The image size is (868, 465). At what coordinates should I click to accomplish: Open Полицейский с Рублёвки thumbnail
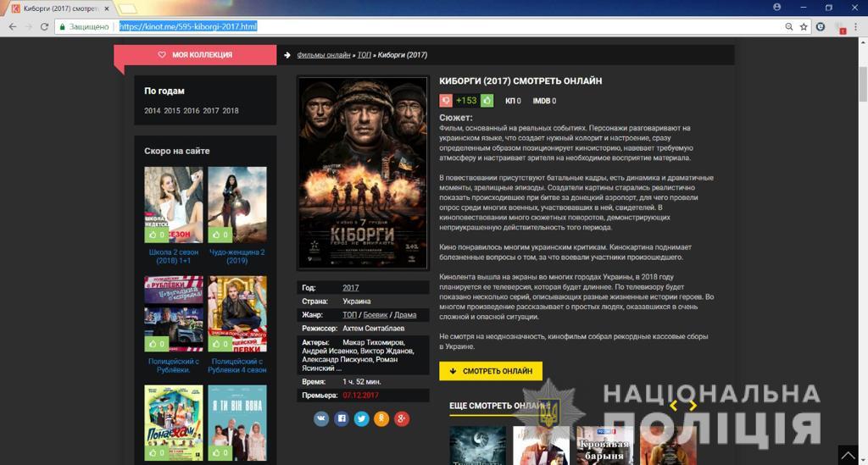[173, 313]
